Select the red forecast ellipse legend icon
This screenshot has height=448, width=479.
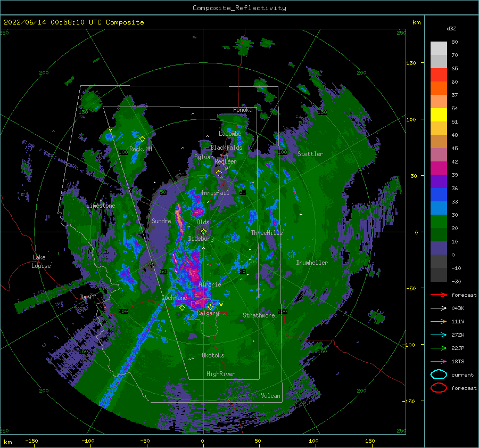point(439,388)
